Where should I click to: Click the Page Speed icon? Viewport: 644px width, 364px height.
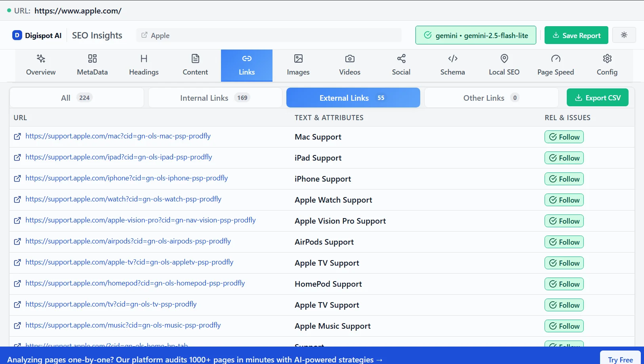coord(556,59)
